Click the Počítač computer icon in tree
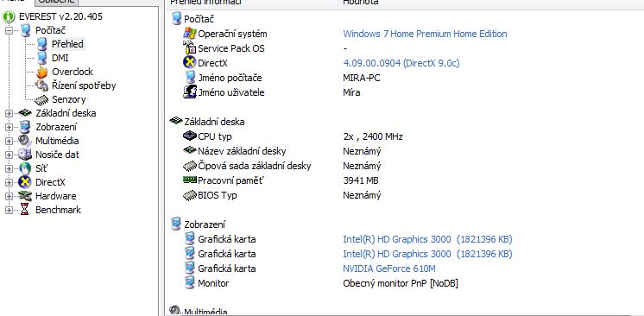Viewport: 644px width, 316px height. (x=25, y=30)
